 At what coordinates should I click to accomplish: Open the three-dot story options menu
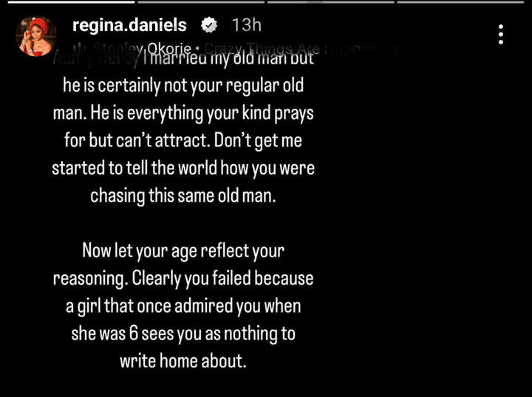pyautogui.click(x=501, y=34)
